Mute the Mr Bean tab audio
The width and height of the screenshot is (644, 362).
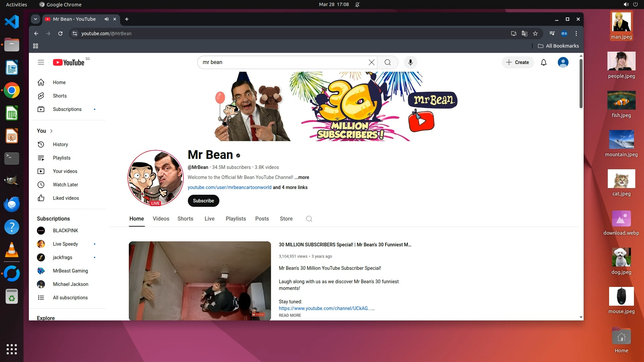(x=106, y=19)
